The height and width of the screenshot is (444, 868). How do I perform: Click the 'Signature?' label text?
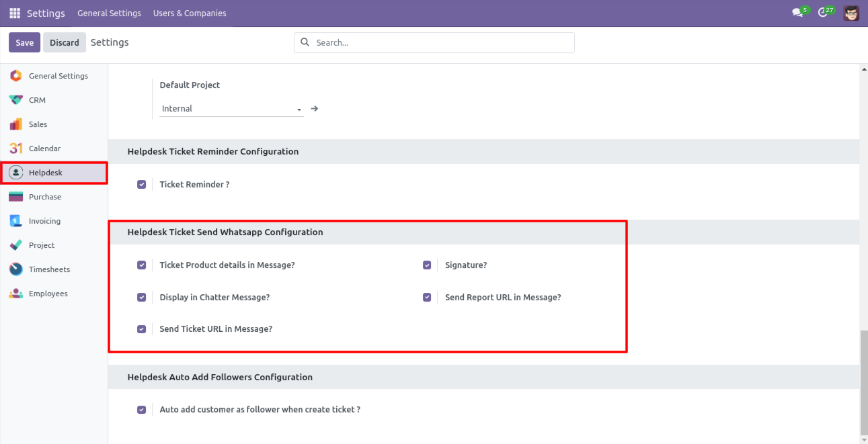(x=466, y=265)
